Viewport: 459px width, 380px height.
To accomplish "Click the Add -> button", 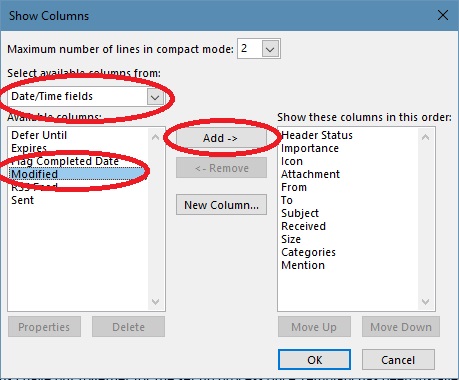I will point(221,138).
